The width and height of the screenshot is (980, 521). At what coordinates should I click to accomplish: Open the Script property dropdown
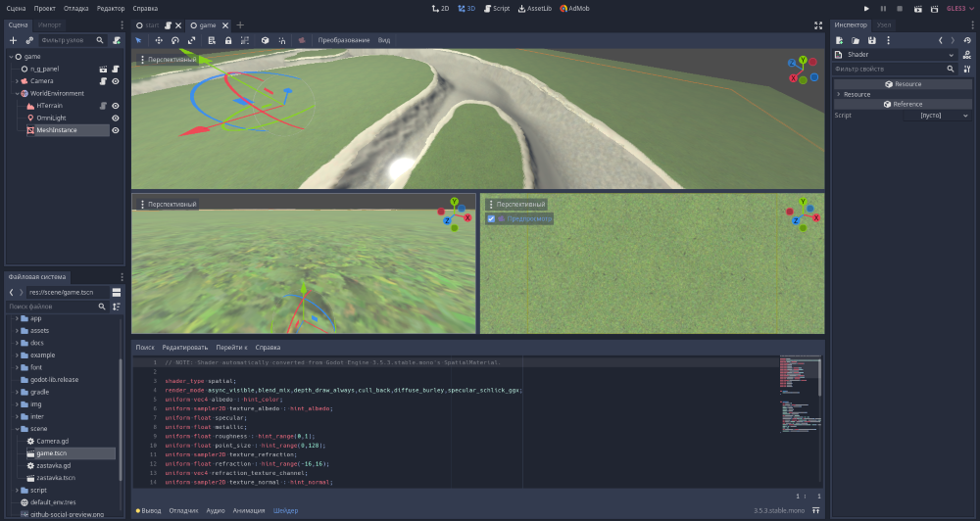pyautogui.click(x=966, y=116)
